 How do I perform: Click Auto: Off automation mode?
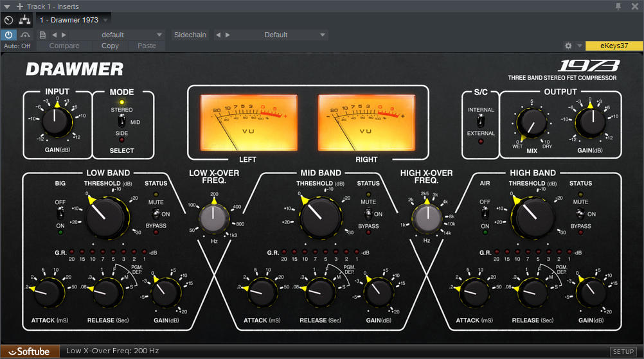[x=17, y=46]
